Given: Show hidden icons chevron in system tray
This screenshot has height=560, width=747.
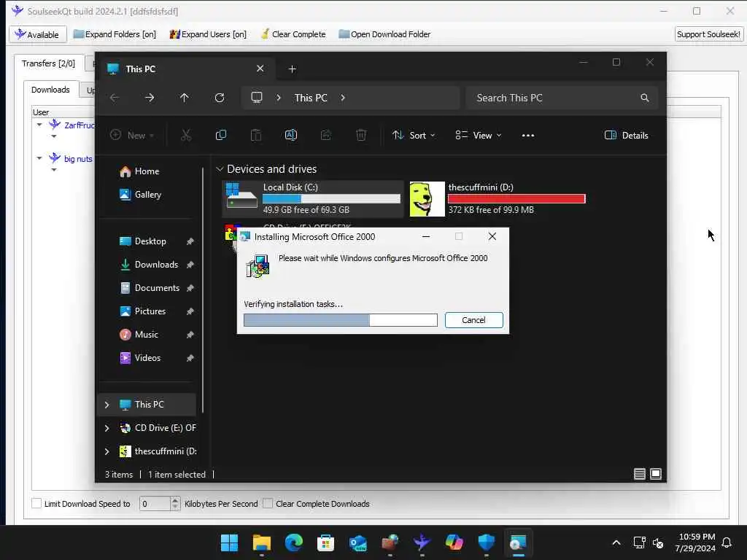Looking at the screenshot, I should click(616, 542).
